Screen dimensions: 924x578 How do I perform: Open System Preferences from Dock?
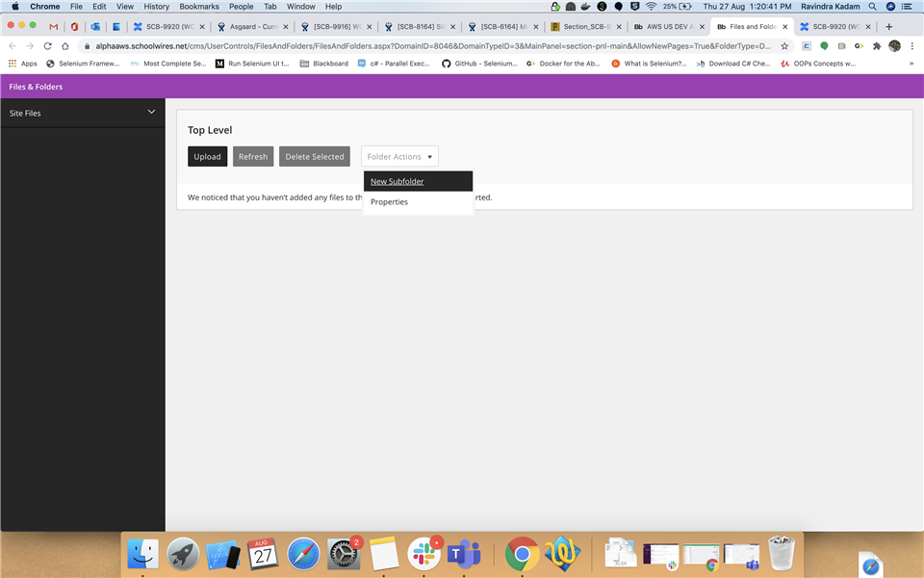point(344,554)
